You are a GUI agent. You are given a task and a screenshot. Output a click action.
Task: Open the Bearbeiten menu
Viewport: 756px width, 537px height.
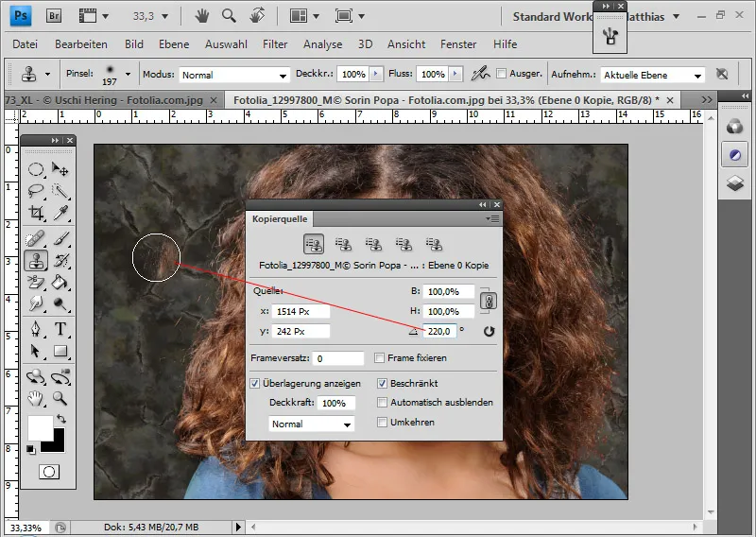tap(81, 44)
